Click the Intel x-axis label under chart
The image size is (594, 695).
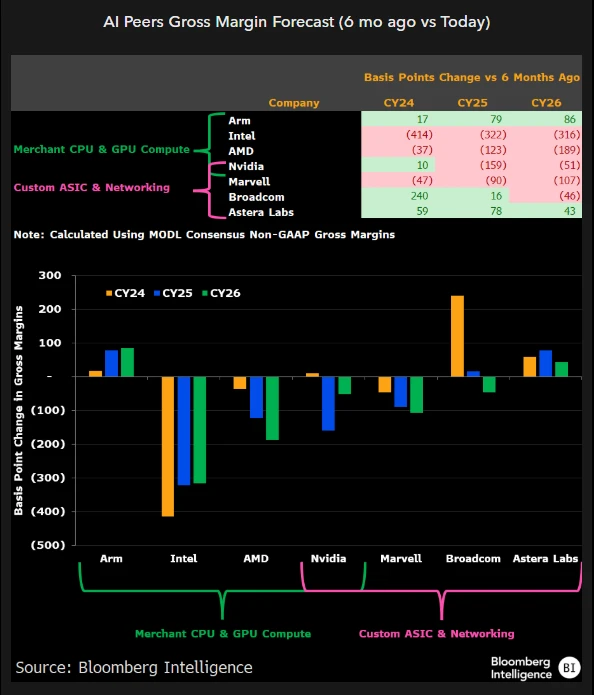pos(184,558)
